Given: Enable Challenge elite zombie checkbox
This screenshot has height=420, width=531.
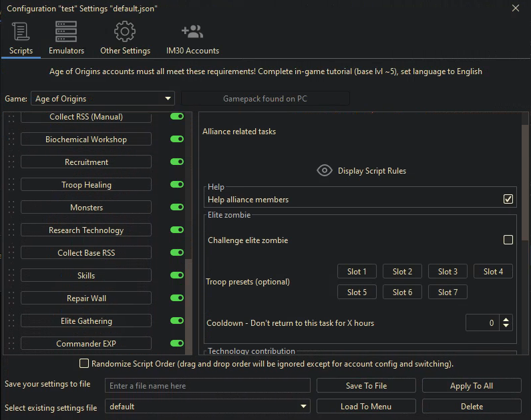Looking at the screenshot, I should point(508,240).
